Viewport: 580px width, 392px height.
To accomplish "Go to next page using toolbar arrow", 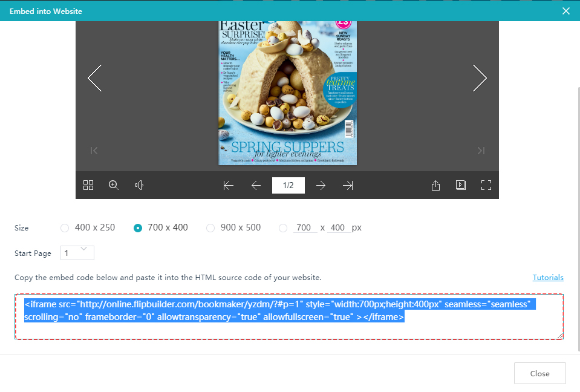I will point(321,185).
